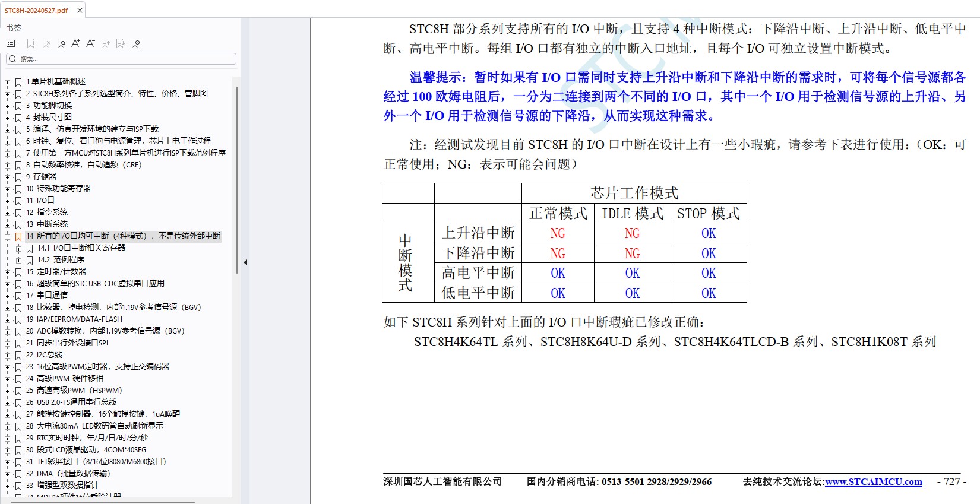This screenshot has width=980, height=504.
Task: Click the bookmark icon beside '29 RTC实时时钟'
Action: [x=18, y=438]
